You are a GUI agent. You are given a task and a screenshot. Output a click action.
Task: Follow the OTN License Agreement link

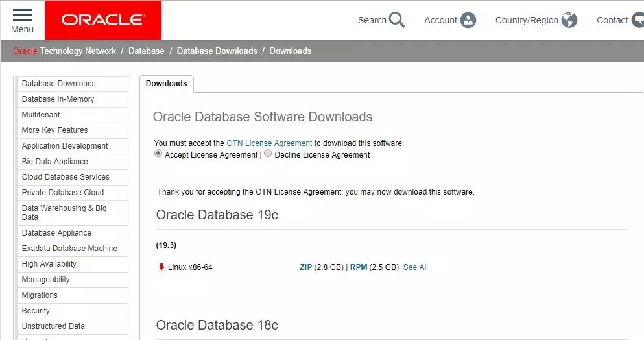click(x=269, y=143)
